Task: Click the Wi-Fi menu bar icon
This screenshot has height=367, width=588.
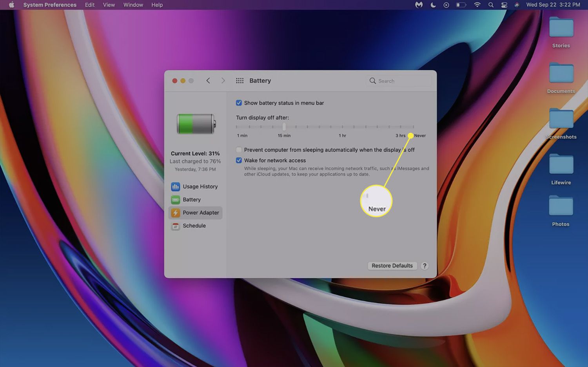Action: [477, 5]
